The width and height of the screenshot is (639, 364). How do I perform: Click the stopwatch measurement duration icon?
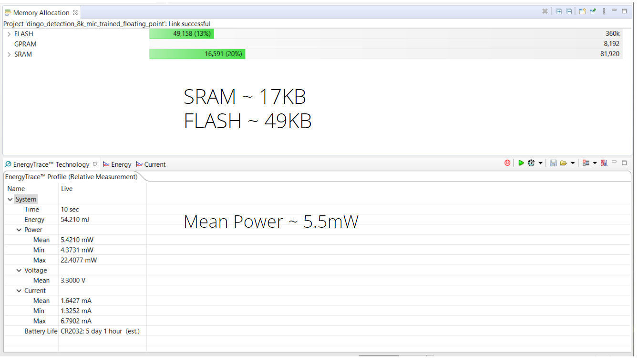tap(531, 163)
